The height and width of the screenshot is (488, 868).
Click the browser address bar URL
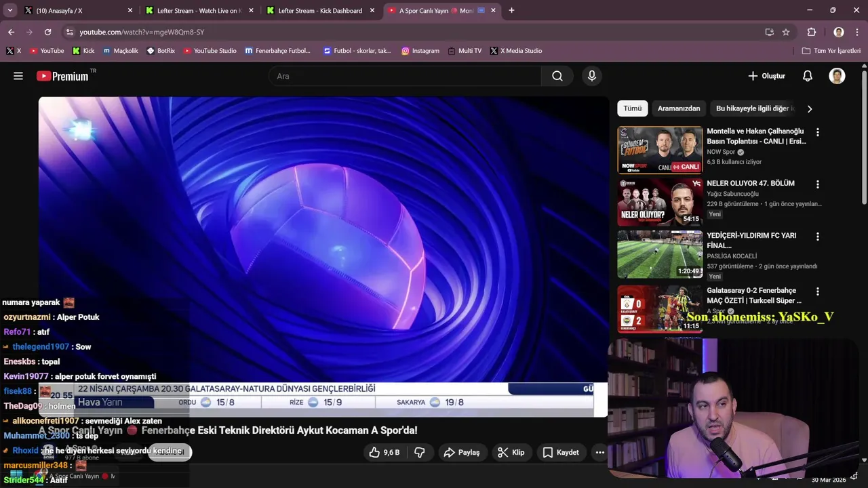pos(142,32)
